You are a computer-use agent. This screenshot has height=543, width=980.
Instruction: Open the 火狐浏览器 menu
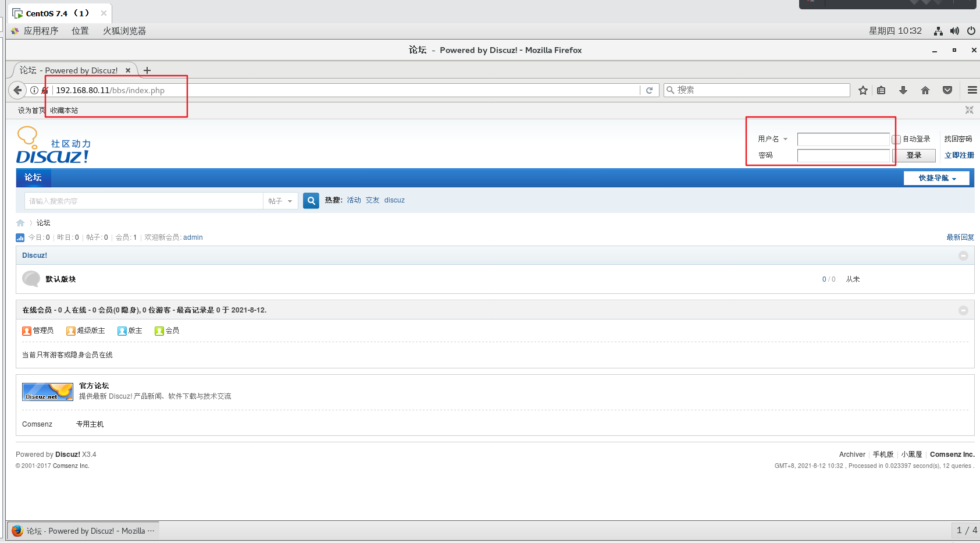click(x=124, y=31)
